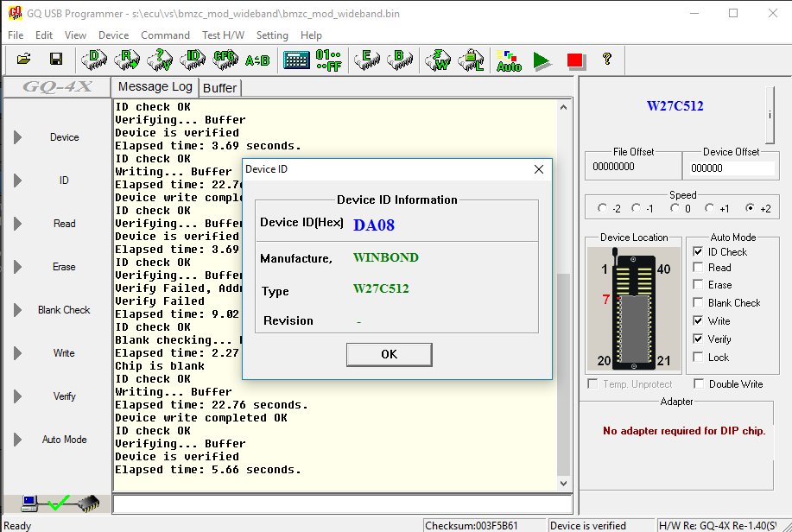Expand the Device sidebar arrow

click(x=17, y=137)
